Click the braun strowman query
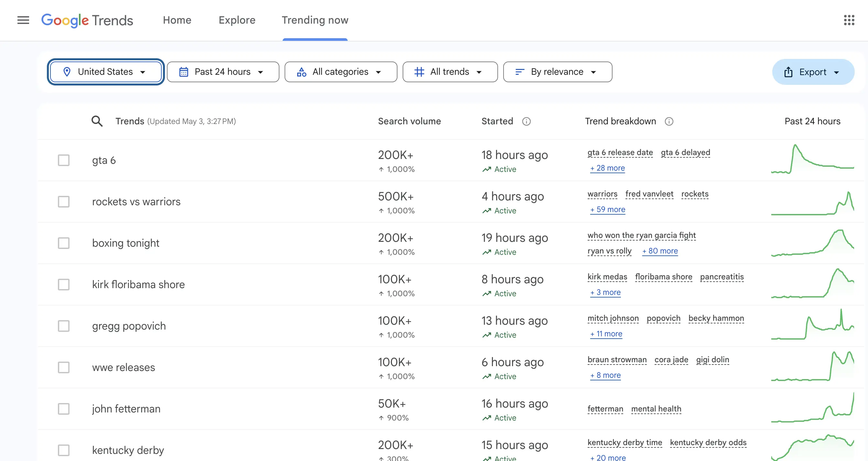Viewport: 868px width, 461px height. point(617,360)
